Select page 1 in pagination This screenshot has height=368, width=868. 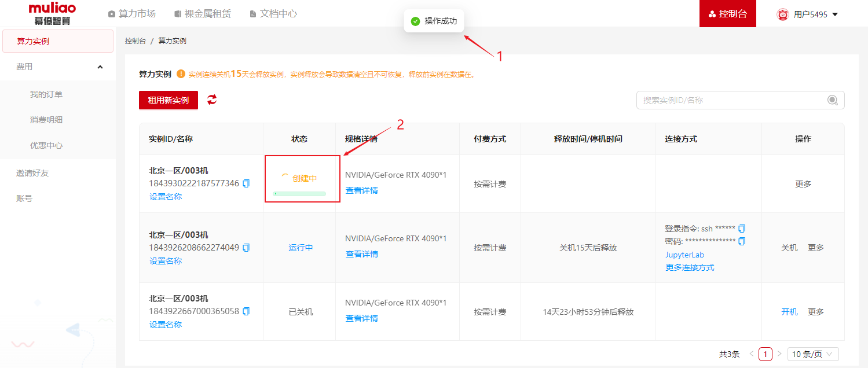(x=766, y=354)
